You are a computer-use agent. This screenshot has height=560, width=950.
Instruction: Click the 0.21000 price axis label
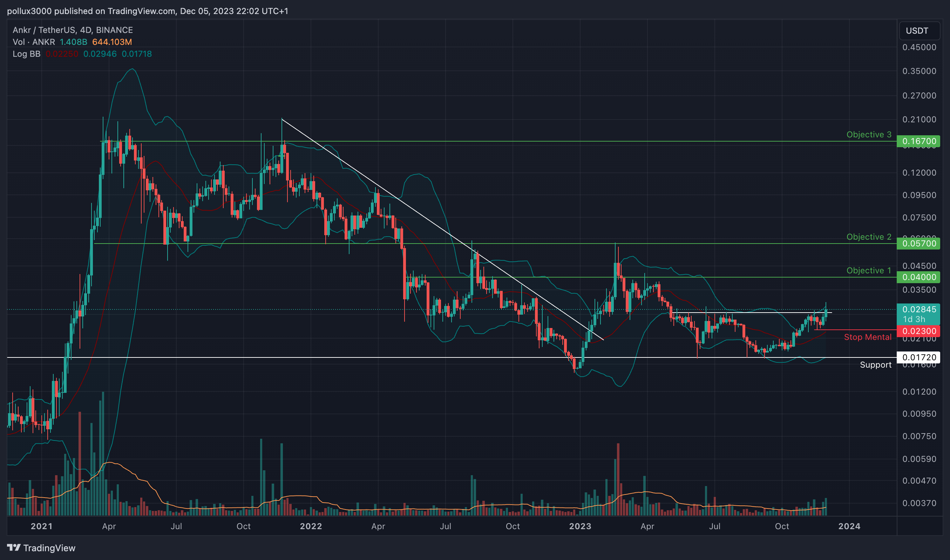click(x=919, y=119)
